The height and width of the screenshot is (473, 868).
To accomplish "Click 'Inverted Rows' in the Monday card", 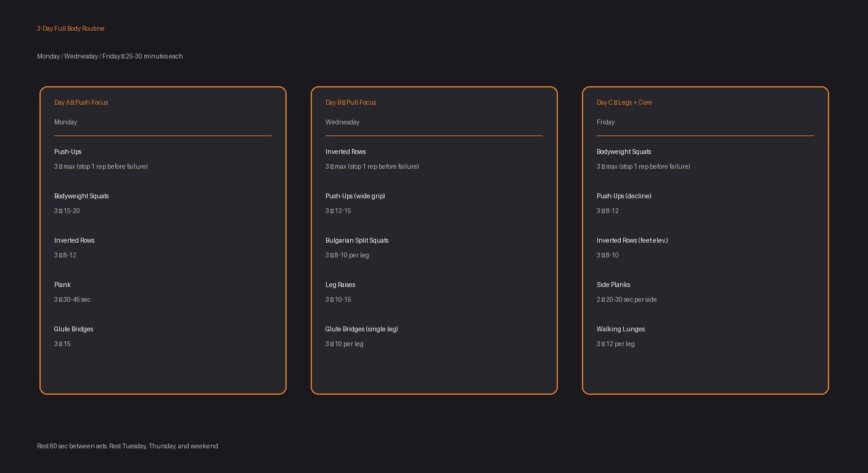I will click(74, 240).
